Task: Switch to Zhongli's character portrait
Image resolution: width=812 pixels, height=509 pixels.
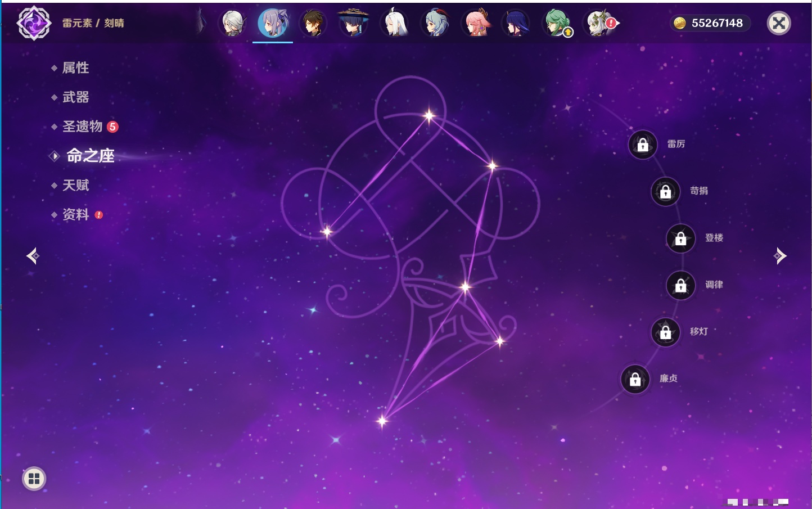Action: tap(313, 23)
